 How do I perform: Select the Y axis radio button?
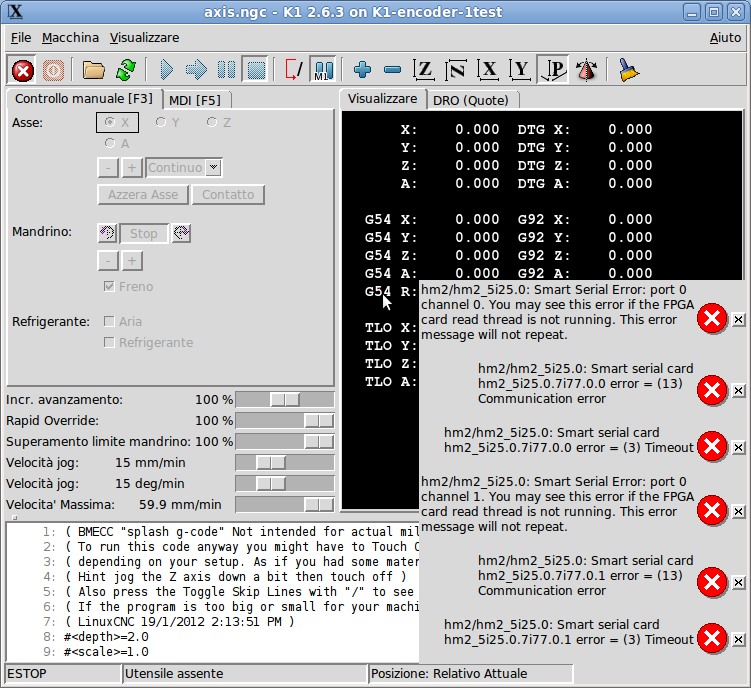167,123
